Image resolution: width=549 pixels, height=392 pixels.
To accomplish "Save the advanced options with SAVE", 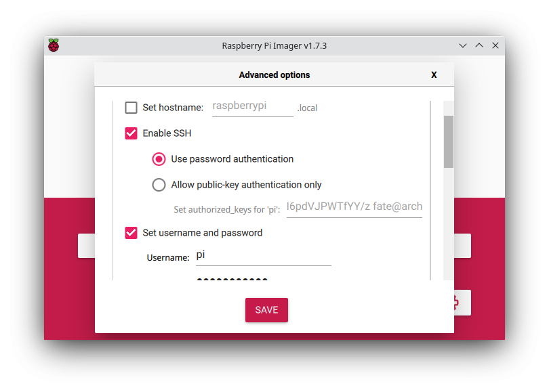I will click(266, 310).
